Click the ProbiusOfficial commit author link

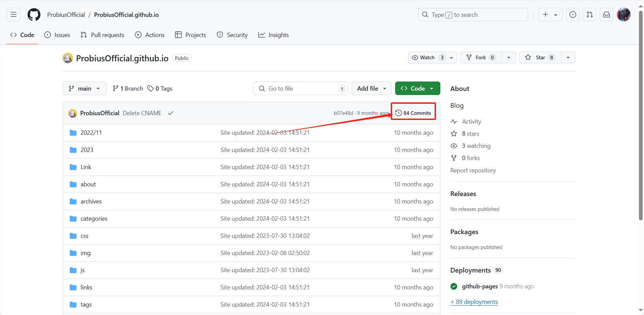pyautogui.click(x=100, y=113)
